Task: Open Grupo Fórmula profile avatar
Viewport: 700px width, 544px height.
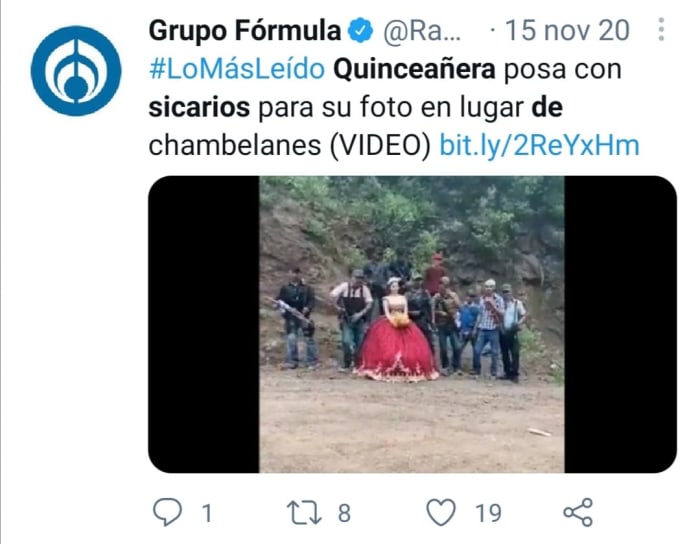Action: pyautogui.click(x=76, y=71)
